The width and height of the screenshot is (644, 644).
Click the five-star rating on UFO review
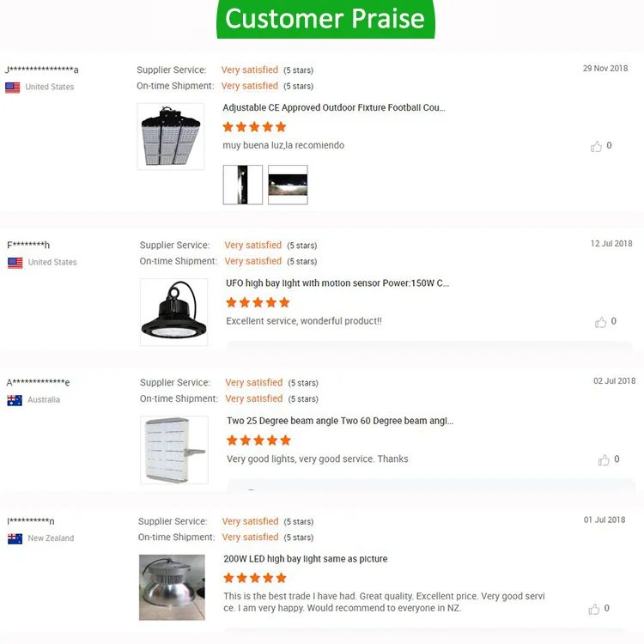tap(258, 302)
